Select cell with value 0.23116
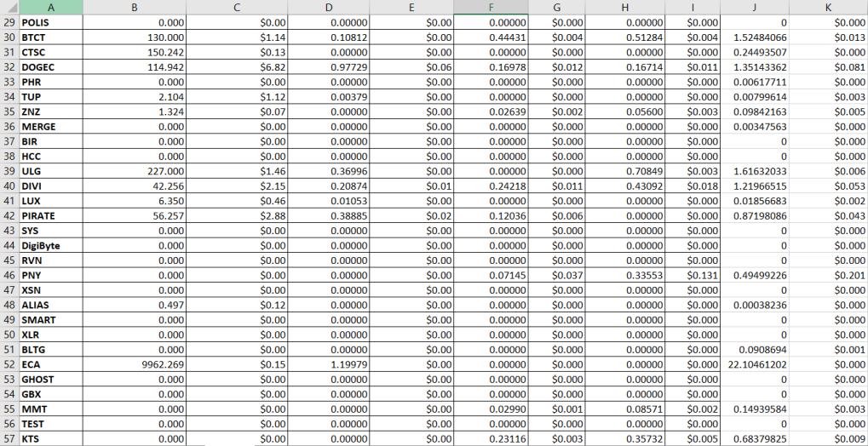 [491, 439]
